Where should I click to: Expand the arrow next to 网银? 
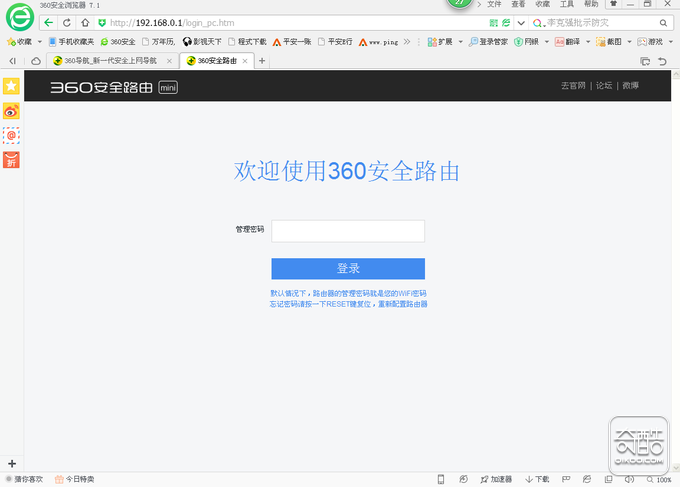[x=546, y=42]
